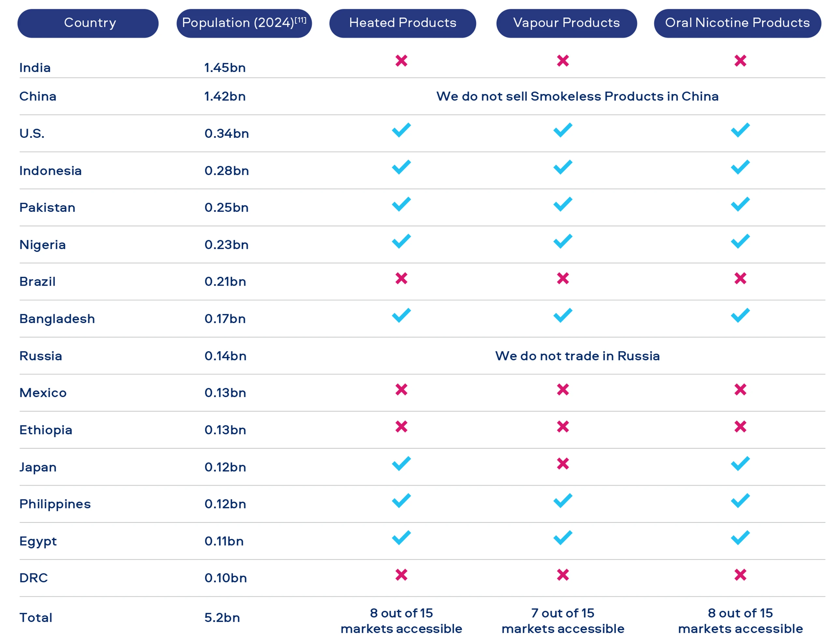
Task: Click Brazil's Oral Nicotine Products red cross
Action: (x=740, y=278)
